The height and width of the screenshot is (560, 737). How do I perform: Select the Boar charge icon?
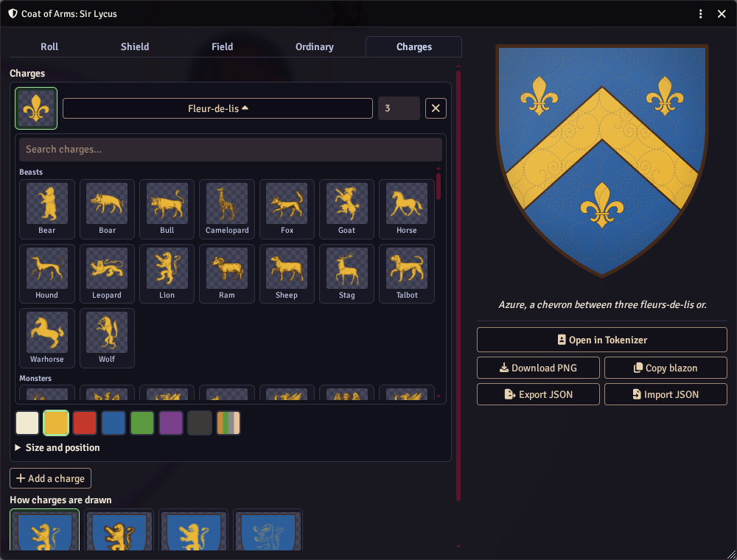point(107,209)
